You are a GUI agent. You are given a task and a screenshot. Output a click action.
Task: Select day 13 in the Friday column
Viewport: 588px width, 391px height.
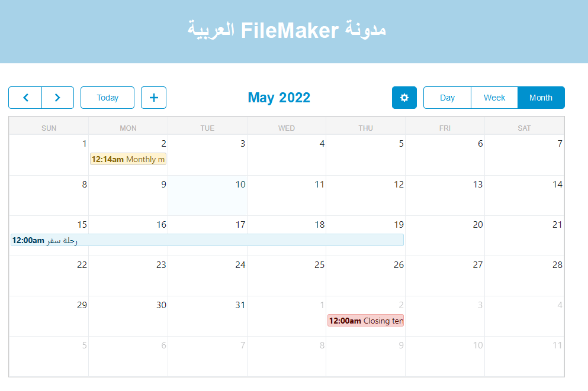tap(478, 185)
